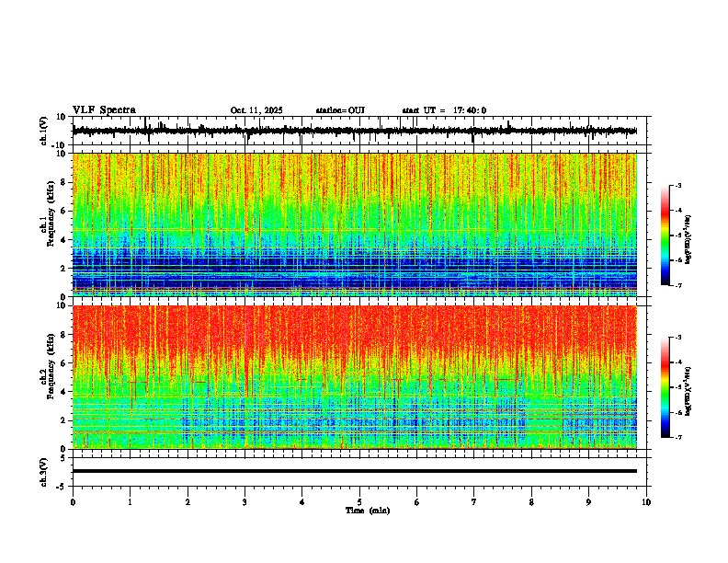Click the "VLF Spectra" title text
Viewport: 728px width, 563px height.
click(x=104, y=110)
